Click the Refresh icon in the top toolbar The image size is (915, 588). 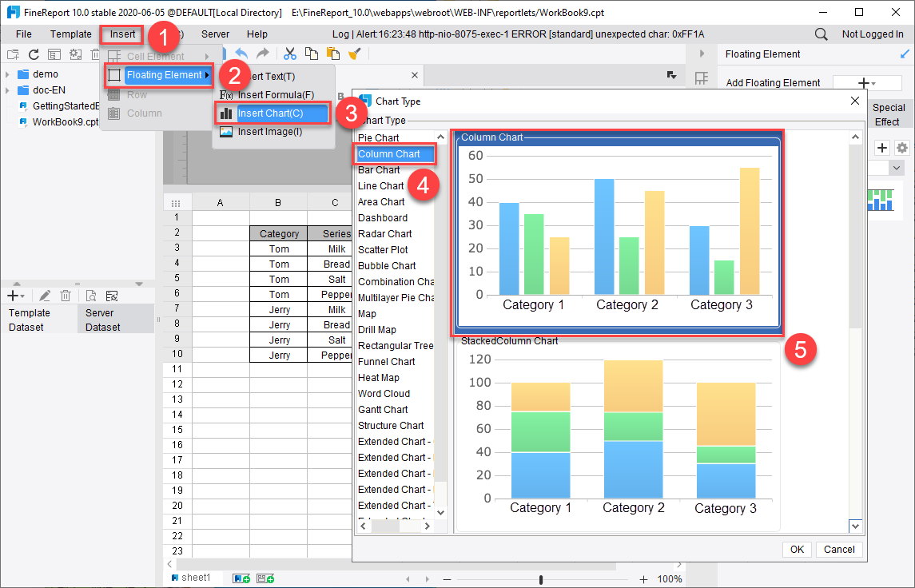coord(32,54)
